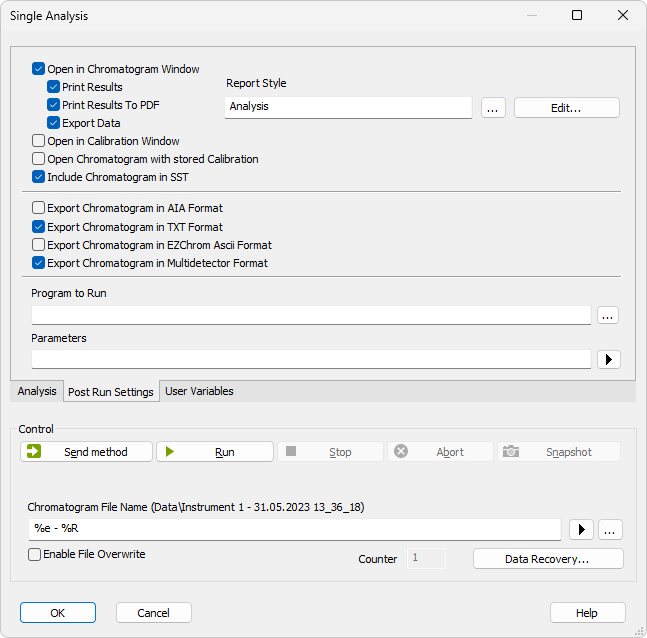
Task: Toggle Enable File Overwrite checkbox
Action: 35,554
